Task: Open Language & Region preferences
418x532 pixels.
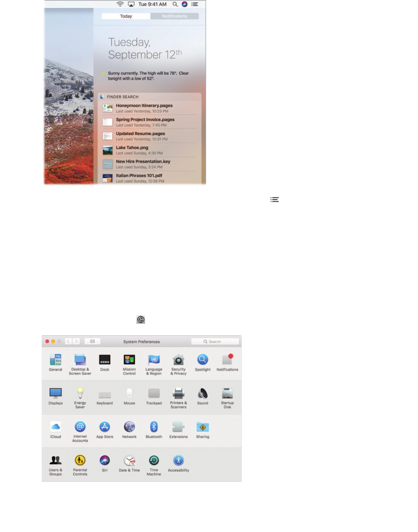Action: tap(154, 364)
